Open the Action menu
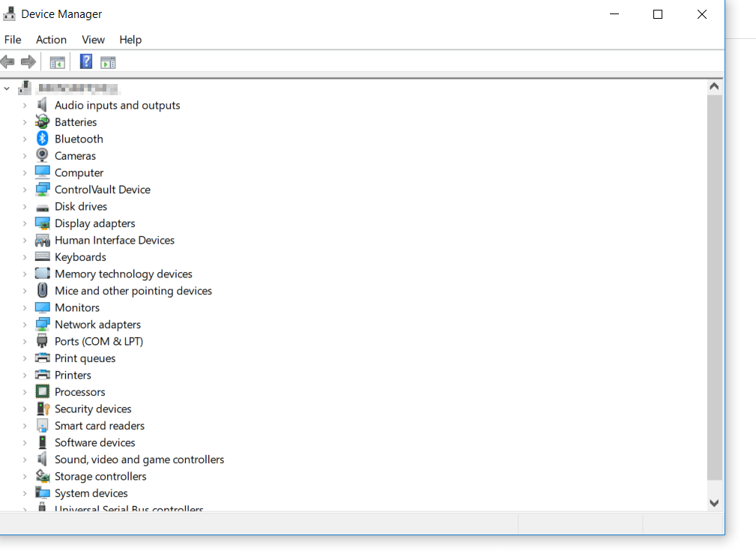The image size is (756, 554). (51, 39)
